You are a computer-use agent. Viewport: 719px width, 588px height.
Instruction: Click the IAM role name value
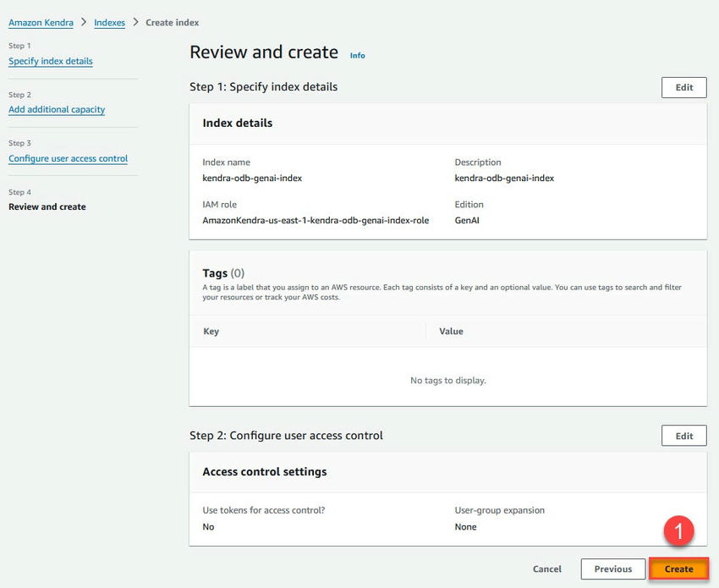coord(316,221)
